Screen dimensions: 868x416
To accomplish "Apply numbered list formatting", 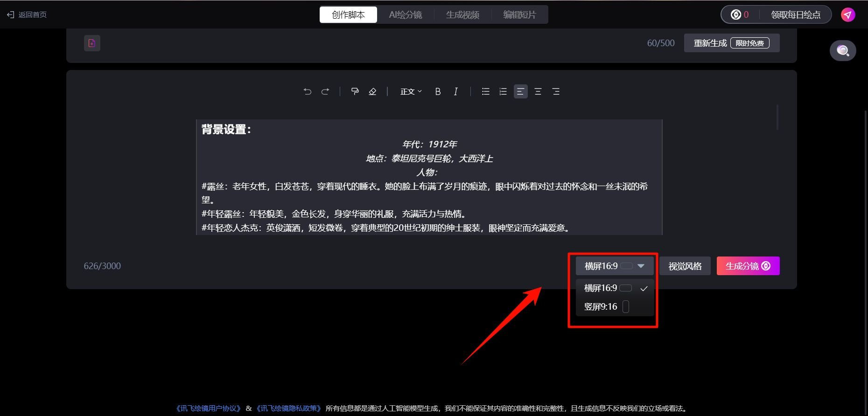I will coord(503,91).
